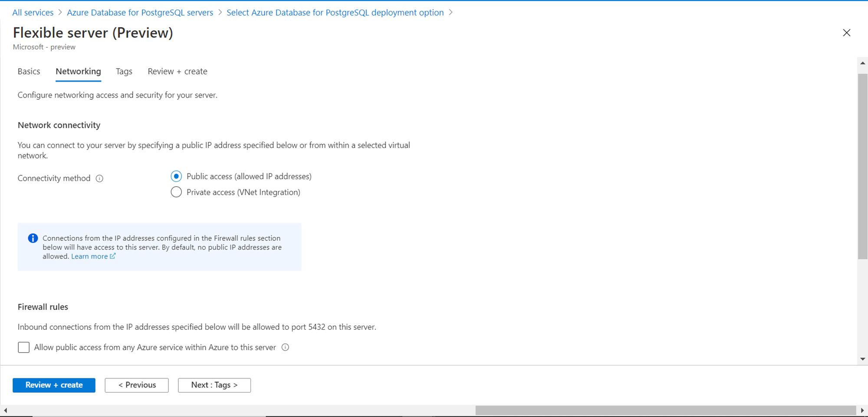Image resolution: width=868 pixels, height=417 pixels.
Task: Go back with the Previous button
Action: 137,385
